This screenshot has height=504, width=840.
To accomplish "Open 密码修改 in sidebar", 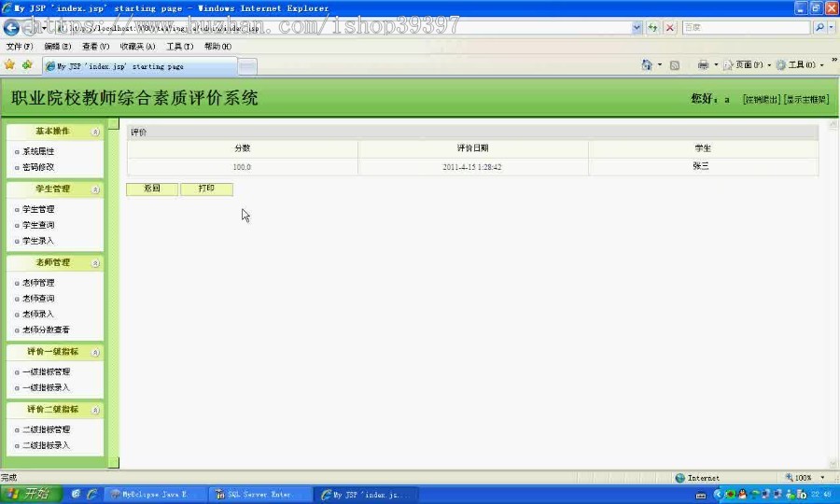I will 38,167.
